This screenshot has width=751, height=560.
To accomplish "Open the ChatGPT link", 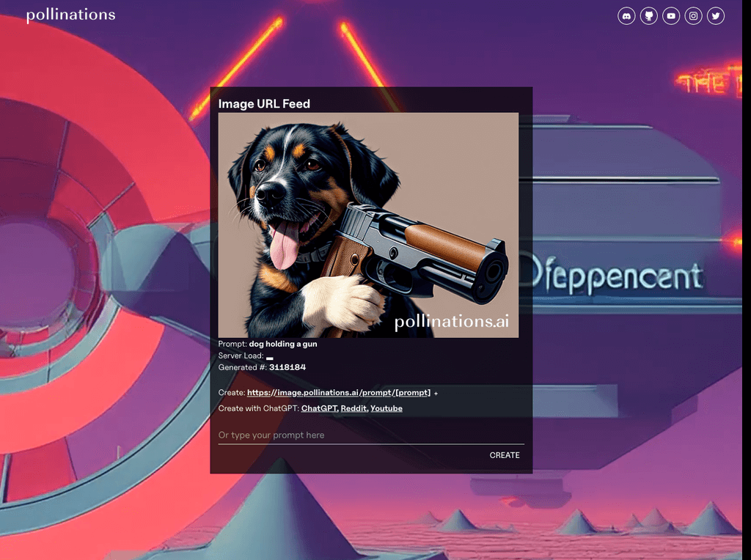I will tap(319, 408).
